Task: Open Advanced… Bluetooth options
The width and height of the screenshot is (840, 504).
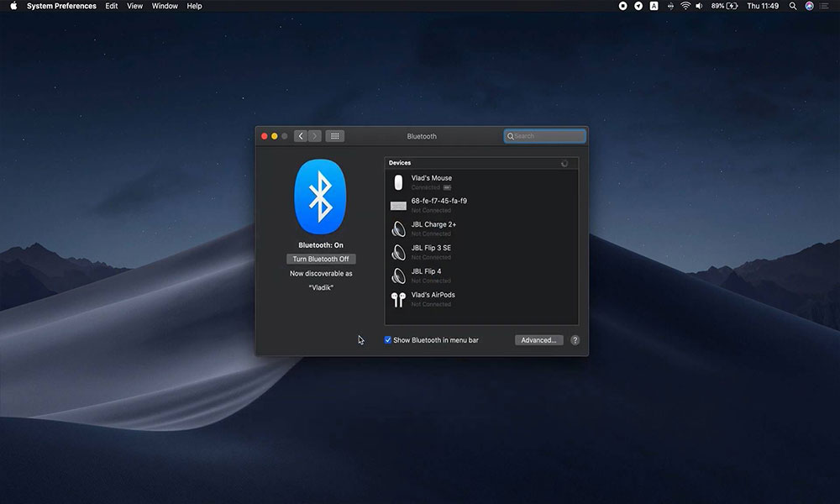Action: click(539, 340)
